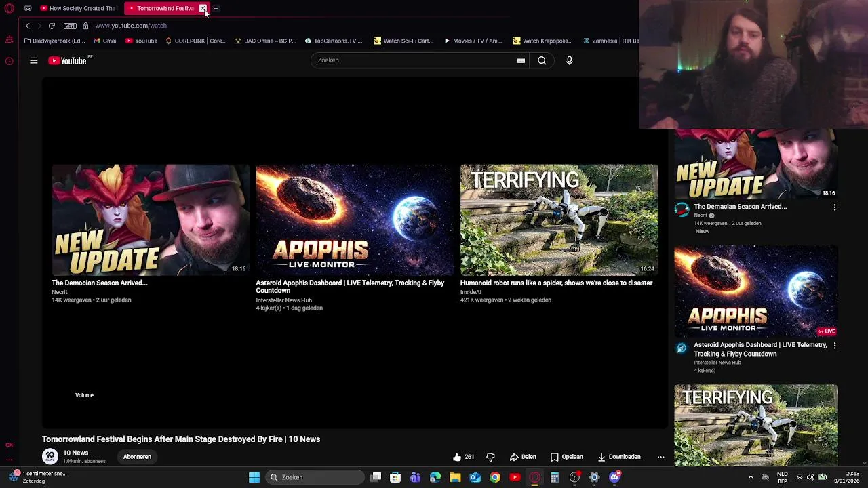This screenshot has height=488, width=868.
Task: Toggle the VPN badge in address bar
Action: [70, 26]
